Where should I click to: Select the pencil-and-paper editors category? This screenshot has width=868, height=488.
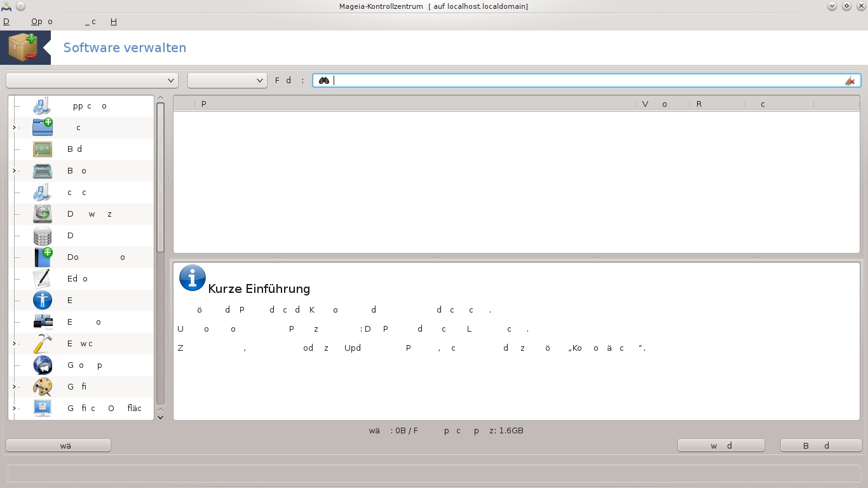coord(43,279)
